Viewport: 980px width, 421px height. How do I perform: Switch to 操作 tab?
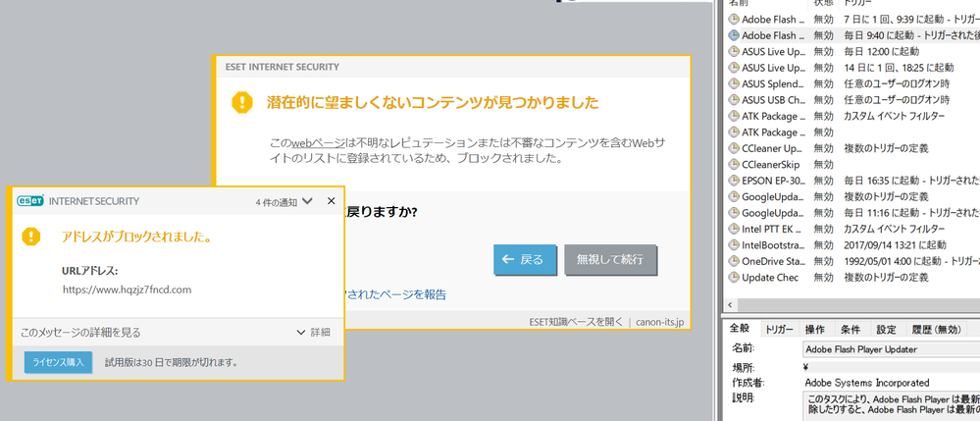pyautogui.click(x=814, y=331)
